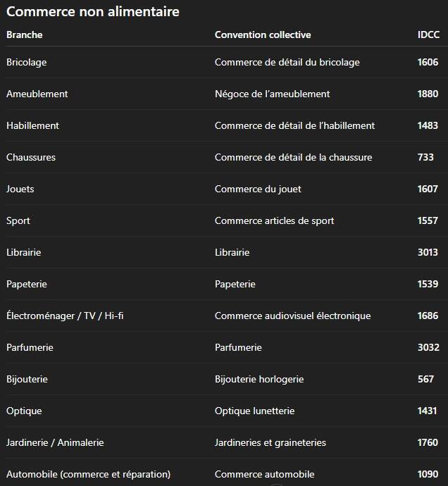Viewport: 448px width, 486px height.
Task: Click the 'Branche' column header
Action: [25, 35]
